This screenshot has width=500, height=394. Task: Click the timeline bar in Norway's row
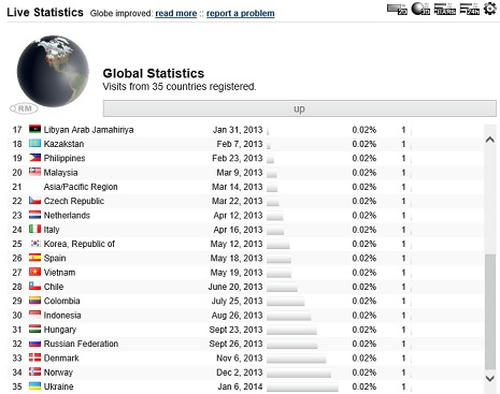click(x=299, y=373)
